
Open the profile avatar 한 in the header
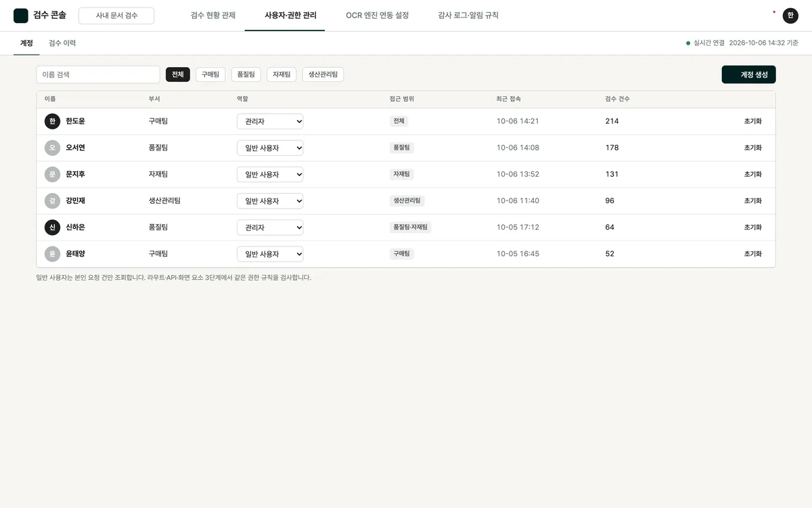pos(790,16)
